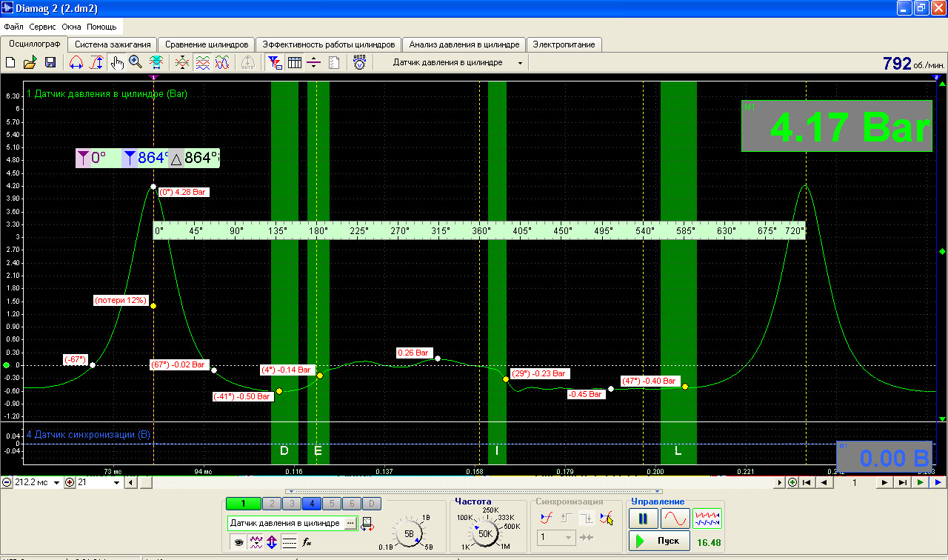Image resolution: width=948 pixels, height=560 pixels.
Task: Click the 5В voltage range knob
Action: [x=409, y=533]
